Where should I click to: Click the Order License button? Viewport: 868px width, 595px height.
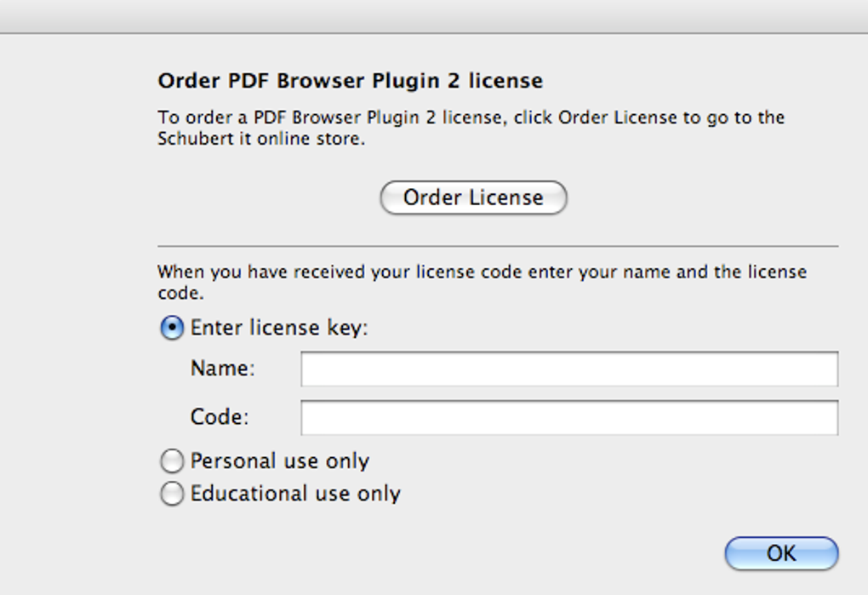473,197
